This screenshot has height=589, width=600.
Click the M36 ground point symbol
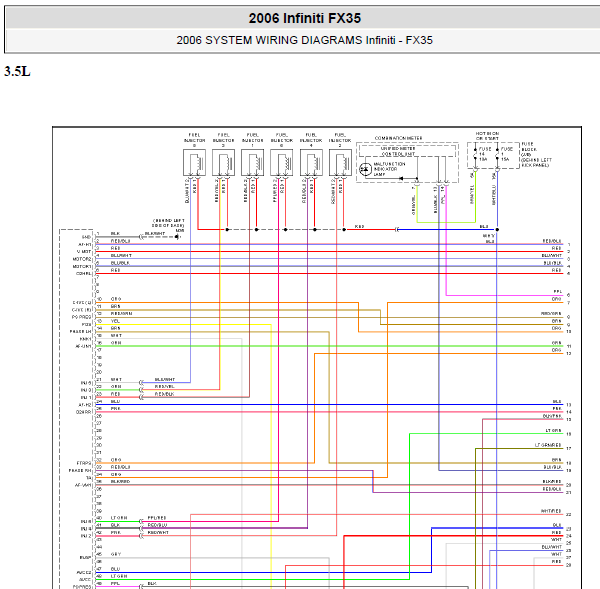[x=177, y=237]
